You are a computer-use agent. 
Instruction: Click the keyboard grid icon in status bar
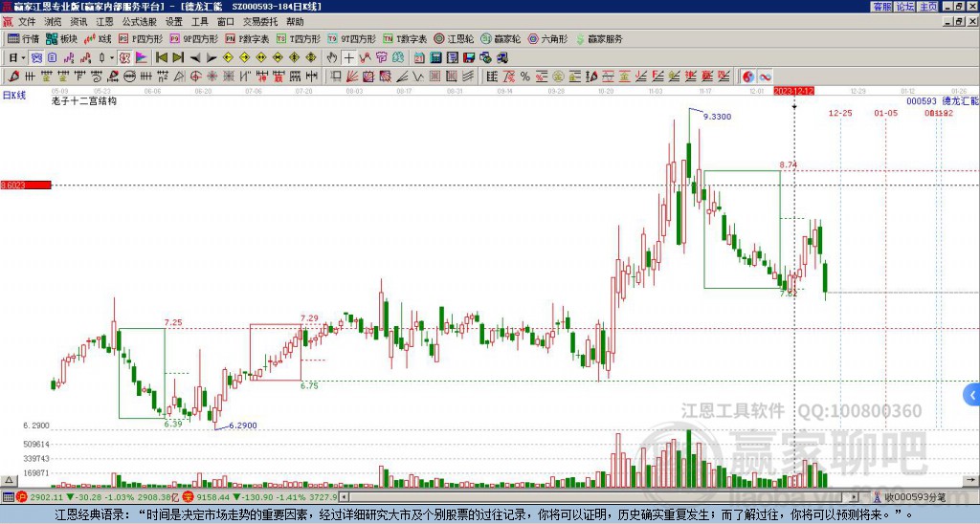[8, 497]
